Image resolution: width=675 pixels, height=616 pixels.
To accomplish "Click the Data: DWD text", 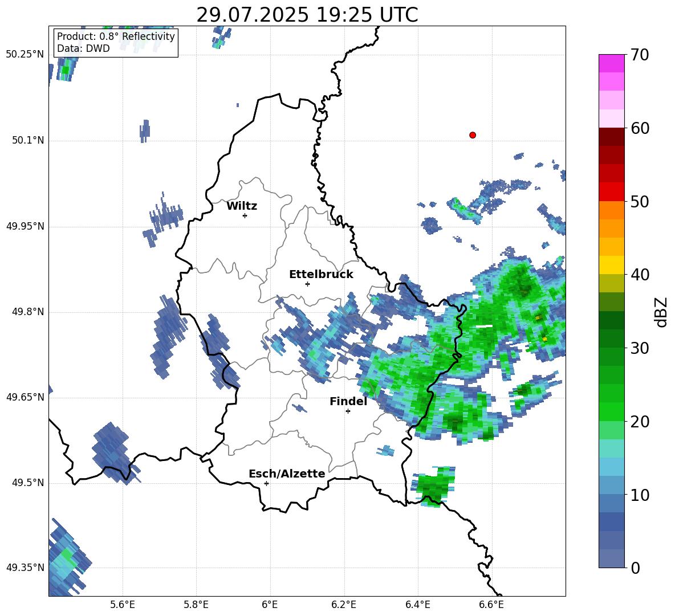I will pos(83,48).
